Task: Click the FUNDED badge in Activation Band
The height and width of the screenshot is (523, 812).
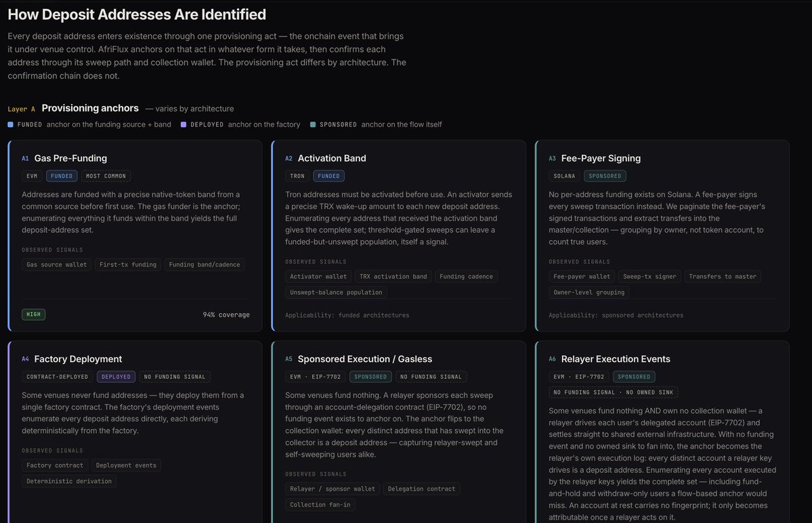Action: point(328,176)
